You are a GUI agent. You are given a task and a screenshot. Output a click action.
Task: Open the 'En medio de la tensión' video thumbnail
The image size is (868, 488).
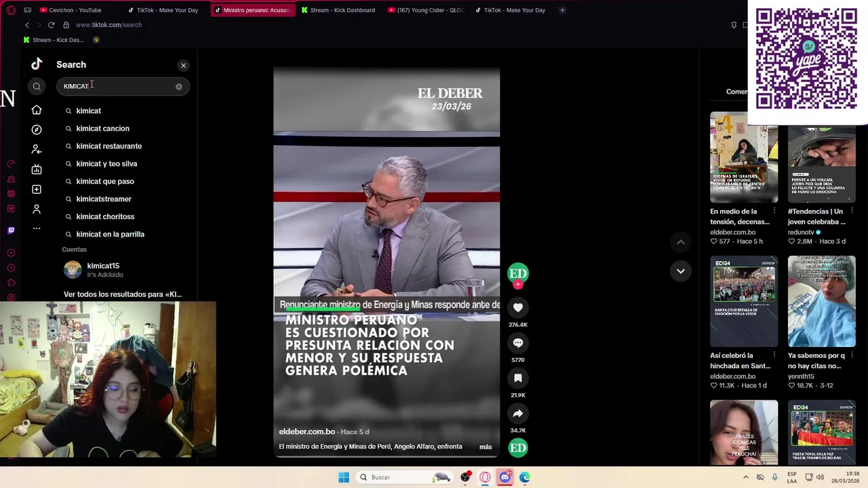click(x=744, y=157)
